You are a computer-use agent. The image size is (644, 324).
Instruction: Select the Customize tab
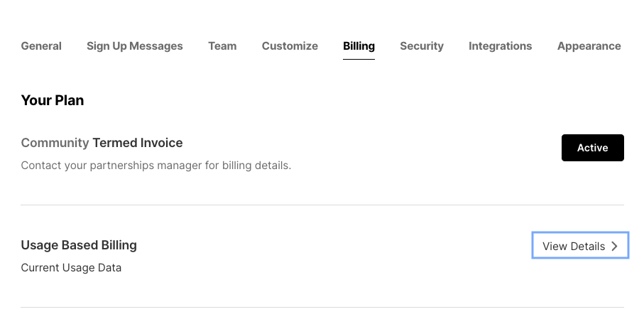point(290,46)
